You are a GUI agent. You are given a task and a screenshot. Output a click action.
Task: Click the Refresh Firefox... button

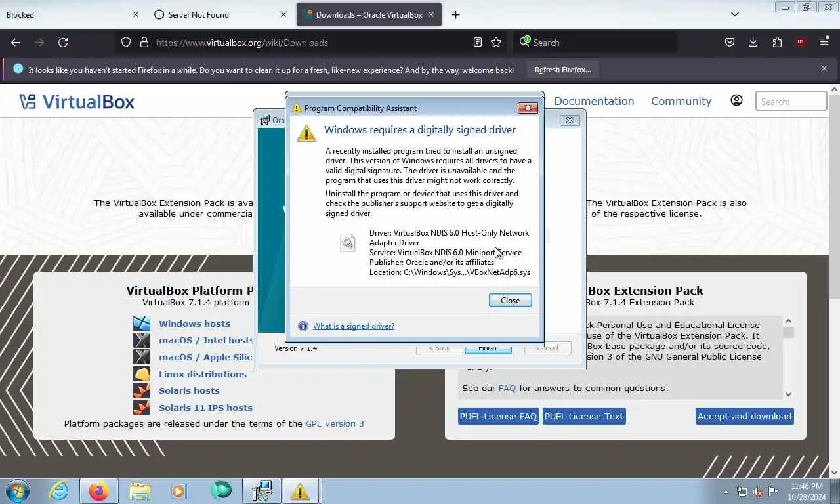coord(563,70)
